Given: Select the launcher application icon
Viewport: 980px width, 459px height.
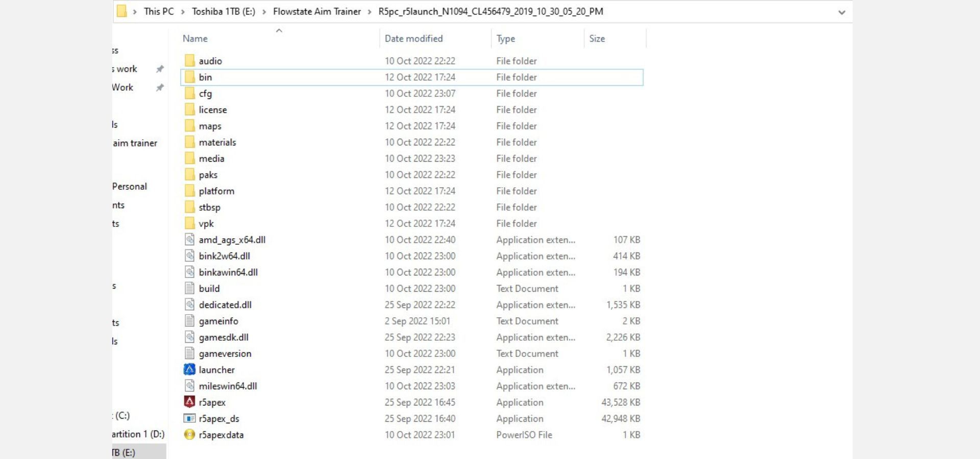Looking at the screenshot, I should pyautogui.click(x=189, y=370).
